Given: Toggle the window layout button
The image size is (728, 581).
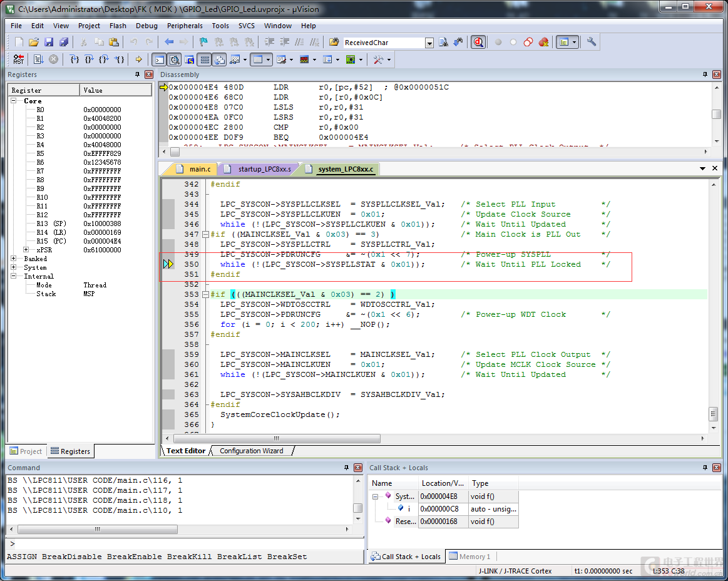Looking at the screenshot, I should [564, 43].
